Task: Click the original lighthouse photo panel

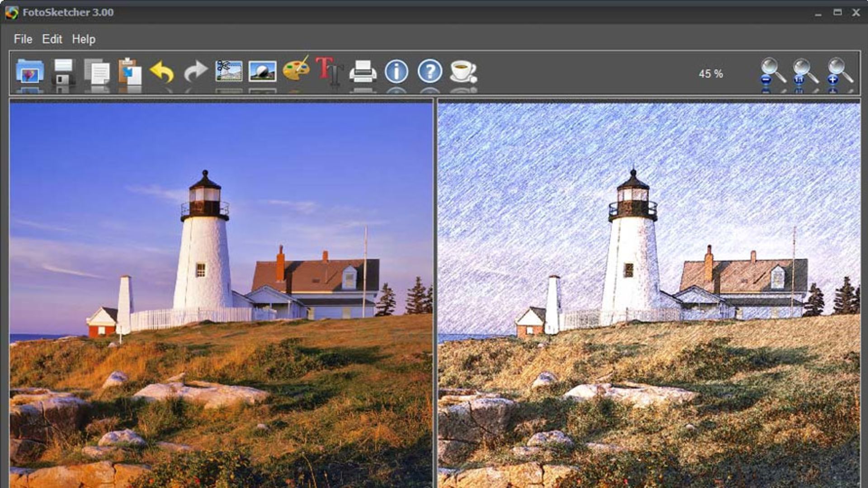Action: point(221,296)
